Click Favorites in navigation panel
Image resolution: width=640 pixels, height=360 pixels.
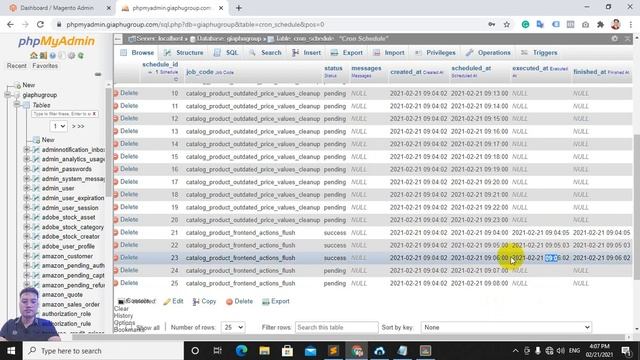(45, 66)
